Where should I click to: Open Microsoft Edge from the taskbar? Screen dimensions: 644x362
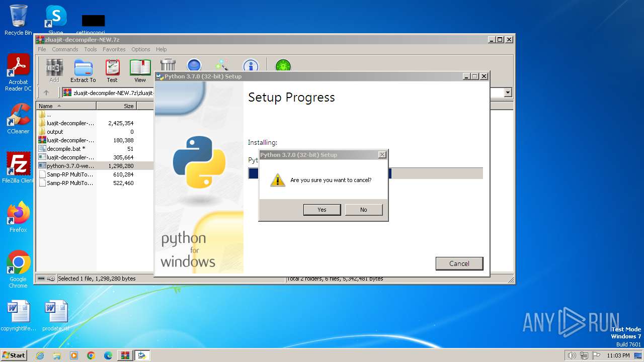[x=108, y=355]
